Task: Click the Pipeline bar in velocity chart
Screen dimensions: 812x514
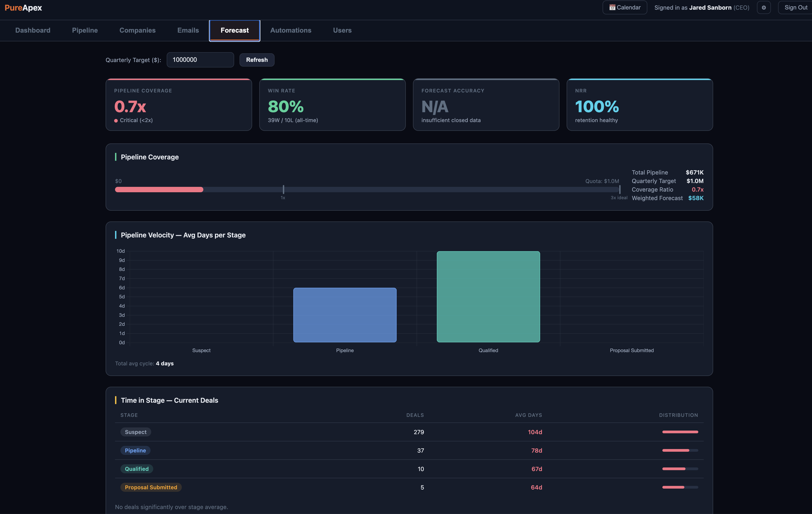Action: (x=345, y=315)
